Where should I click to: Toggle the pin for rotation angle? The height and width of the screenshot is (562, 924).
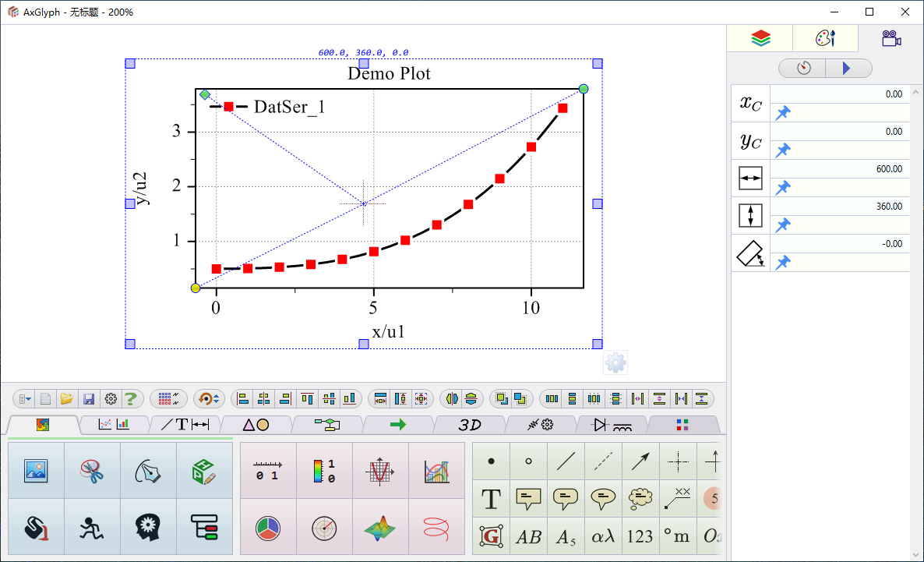(783, 263)
